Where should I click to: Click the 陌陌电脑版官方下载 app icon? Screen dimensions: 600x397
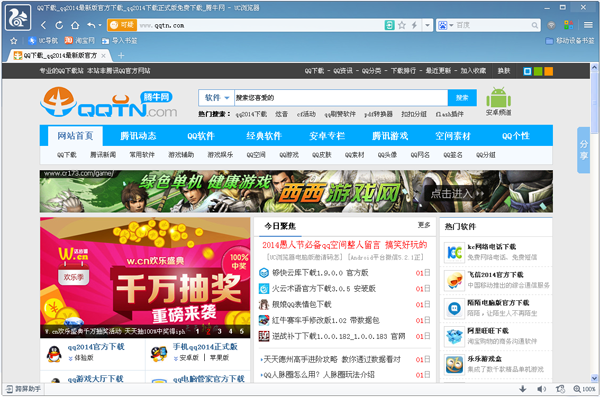click(x=454, y=309)
